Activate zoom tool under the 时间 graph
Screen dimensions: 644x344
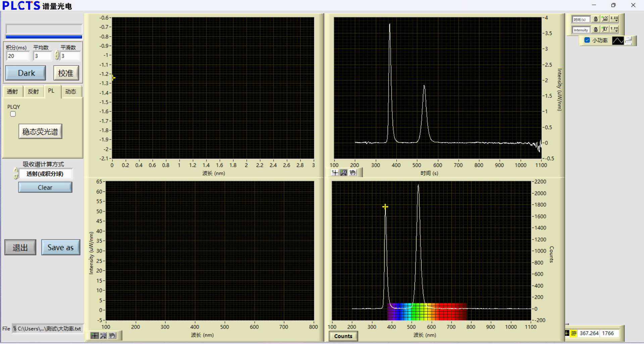pyautogui.click(x=344, y=173)
